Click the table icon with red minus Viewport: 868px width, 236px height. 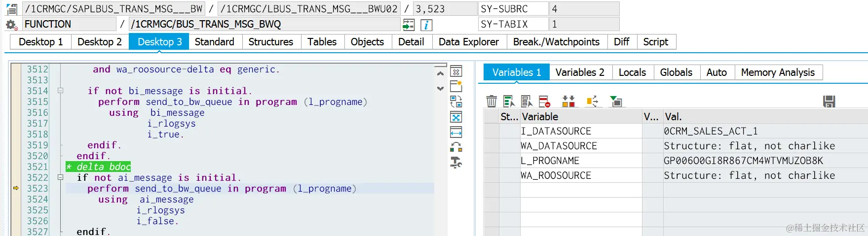[x=544, y=101]
